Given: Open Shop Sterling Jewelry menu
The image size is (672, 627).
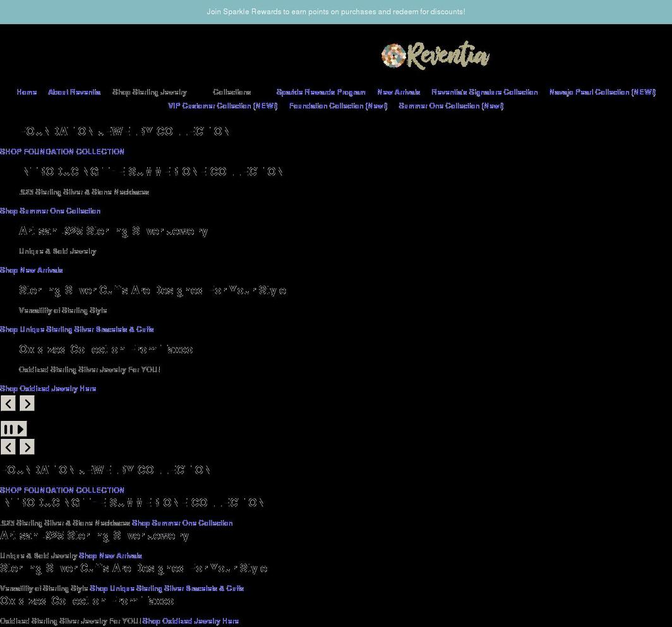Looking at the screenshot, I should [x=150, y=92].
